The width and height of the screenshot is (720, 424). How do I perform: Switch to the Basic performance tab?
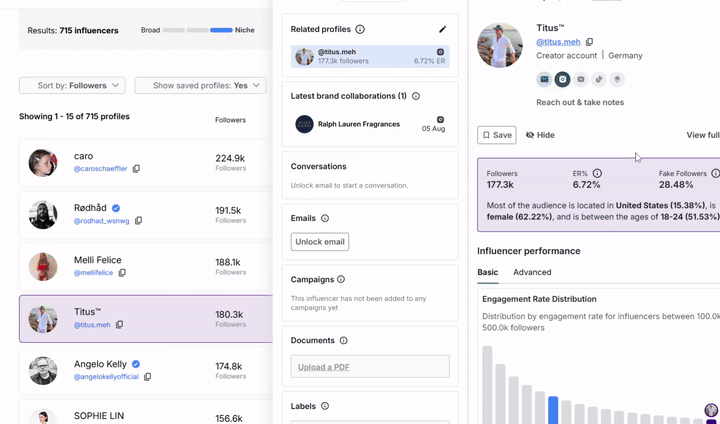[x=488, y=272]
